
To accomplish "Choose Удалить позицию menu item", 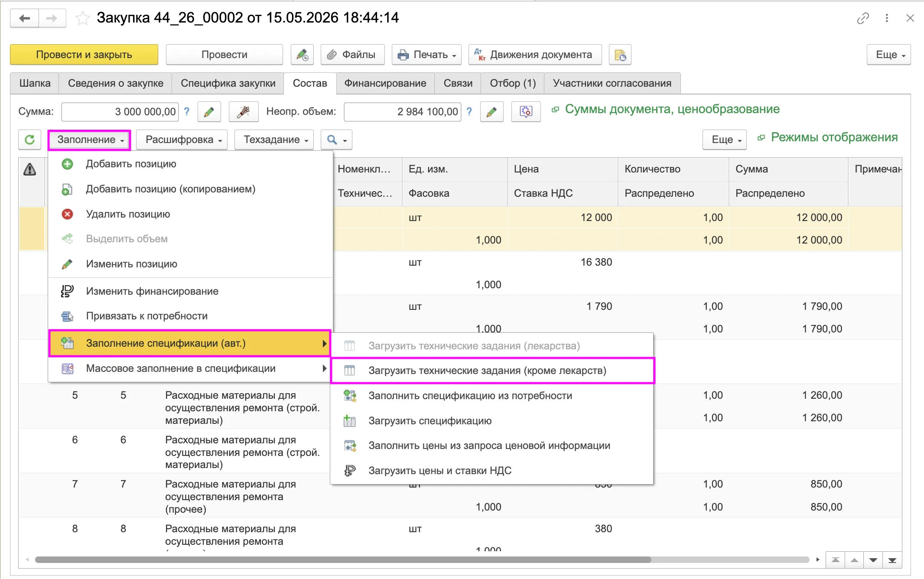I will [191, 214].
